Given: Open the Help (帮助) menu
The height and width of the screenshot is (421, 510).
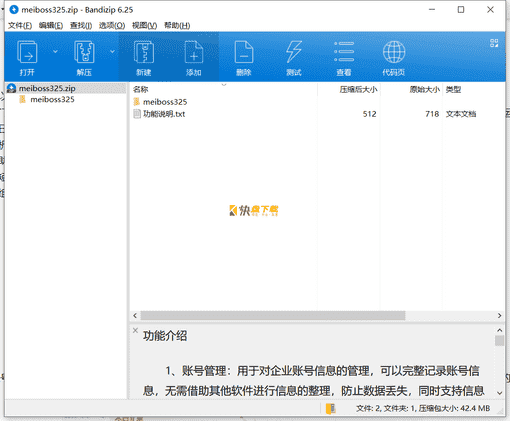Looking at the screenshot, I should [x=177, y=25].
